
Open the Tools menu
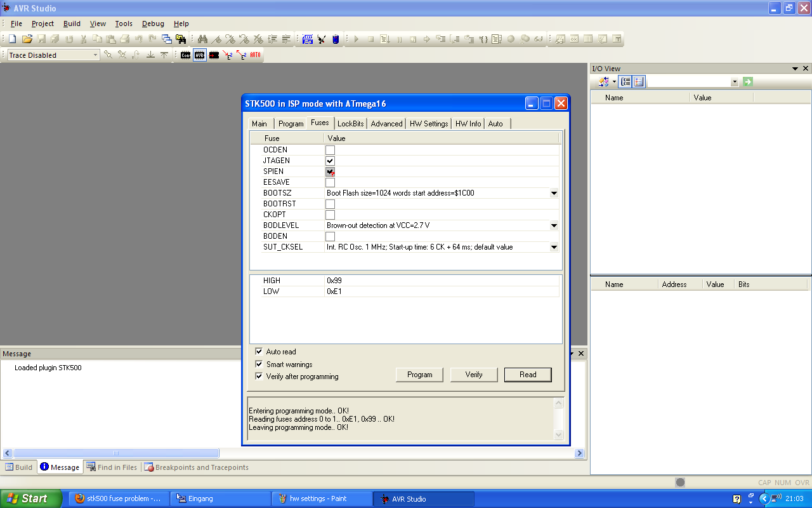tap(124, 23)
